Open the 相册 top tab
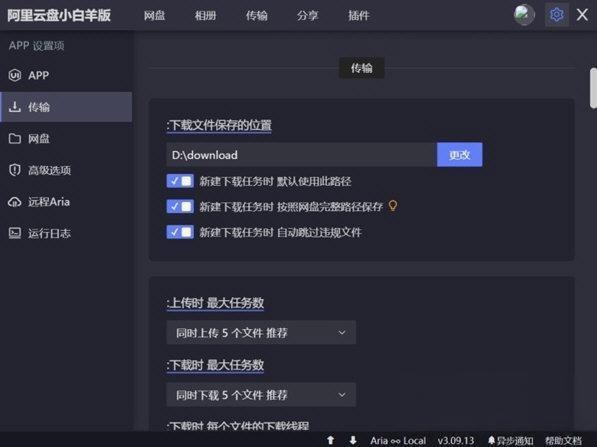 [205, 16]
